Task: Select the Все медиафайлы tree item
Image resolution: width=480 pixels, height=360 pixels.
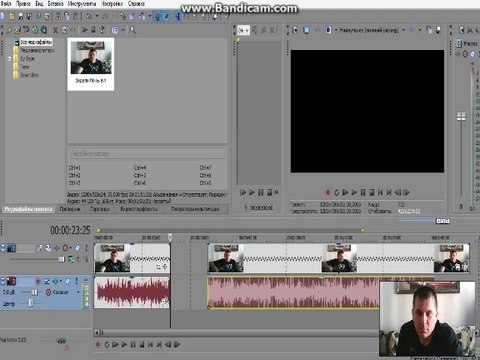Action: (x=36, y=42)
